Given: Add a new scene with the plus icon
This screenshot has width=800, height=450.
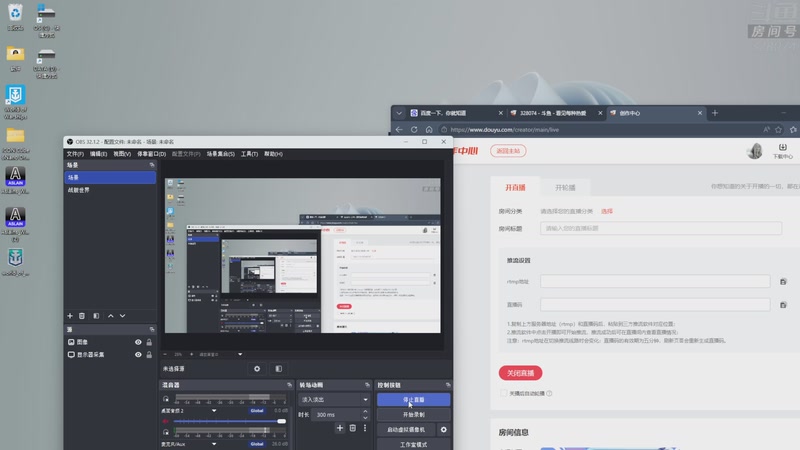Looking at the screenshot, I should (70, 316).
